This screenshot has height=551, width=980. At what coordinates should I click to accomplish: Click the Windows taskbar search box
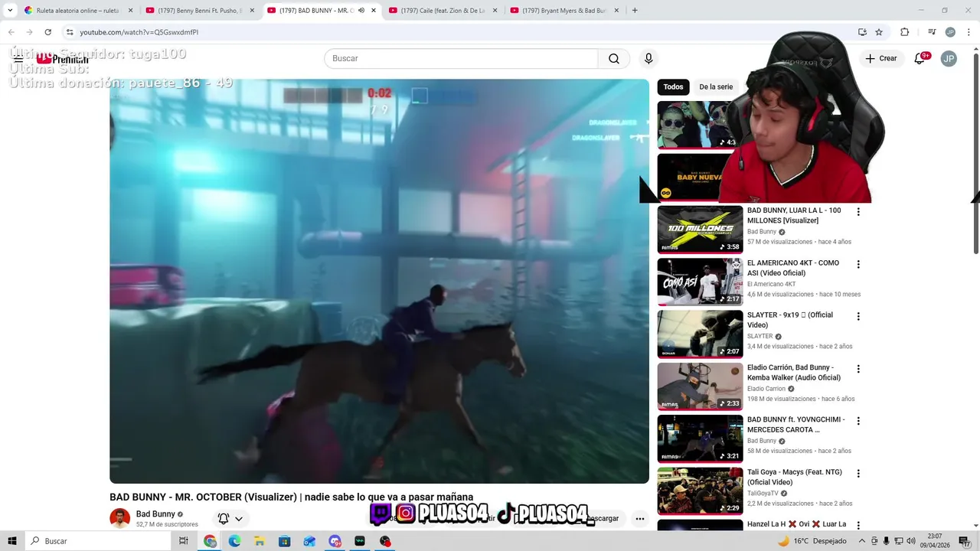pyautogui.click(x=98, y=541)
